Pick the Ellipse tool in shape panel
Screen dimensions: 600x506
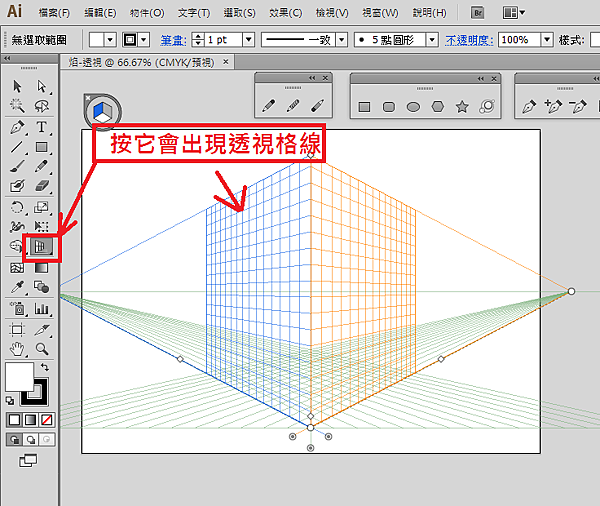413,107
